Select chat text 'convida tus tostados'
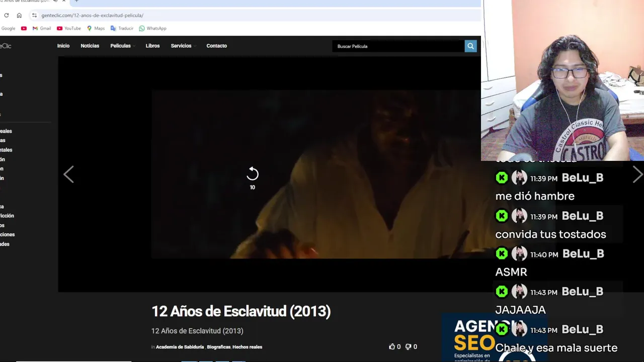Viewport: 644px width, 362px height. point(550,234)
